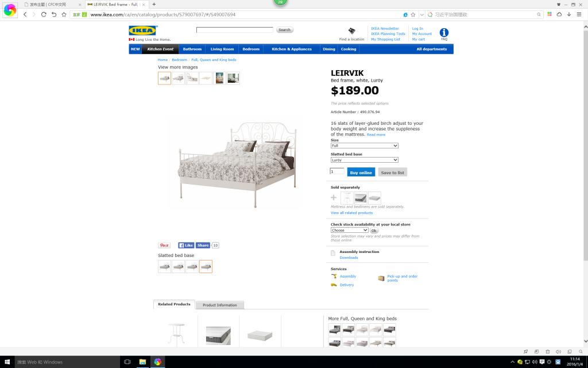588x368 pixels.
Task: Open the browser hamburger menu
Action: pos(579,14)
